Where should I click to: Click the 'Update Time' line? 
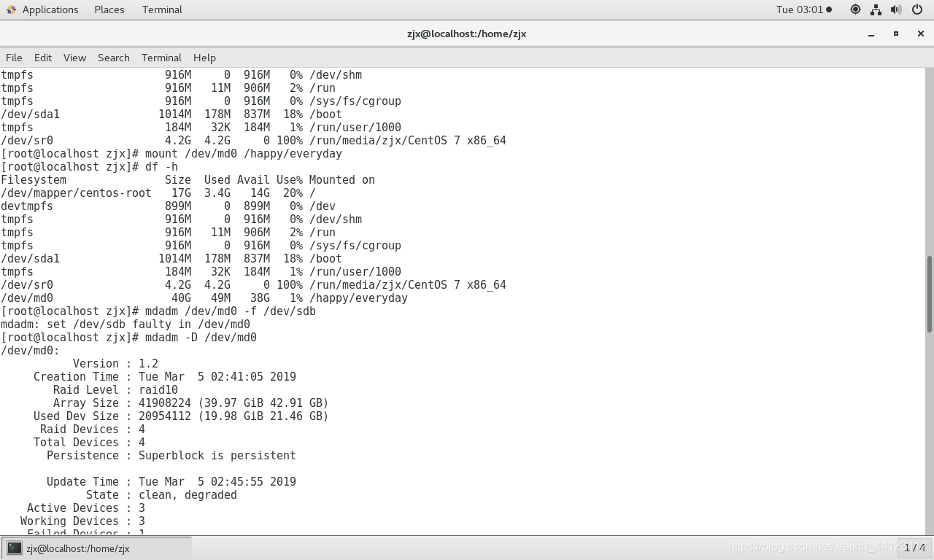[171, 482]
